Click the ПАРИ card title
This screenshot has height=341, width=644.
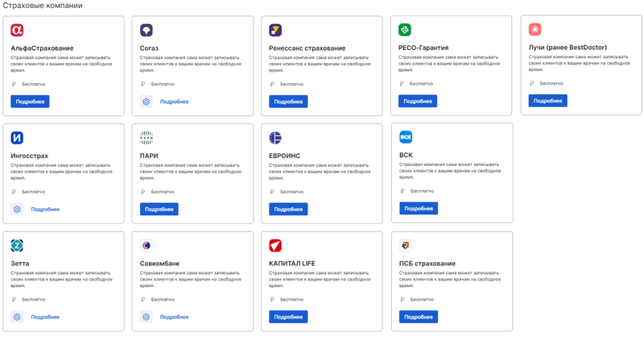tap(149, 156)
